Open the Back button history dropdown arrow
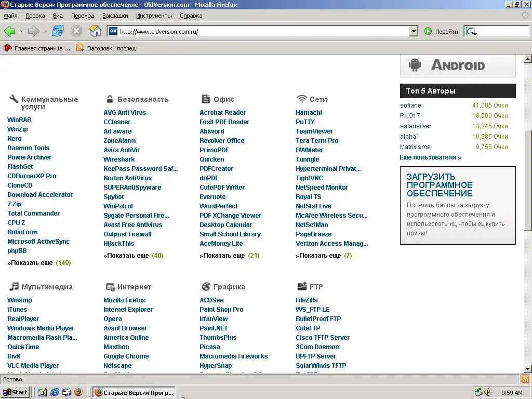 pyautogui.click(x=21, y=32)
